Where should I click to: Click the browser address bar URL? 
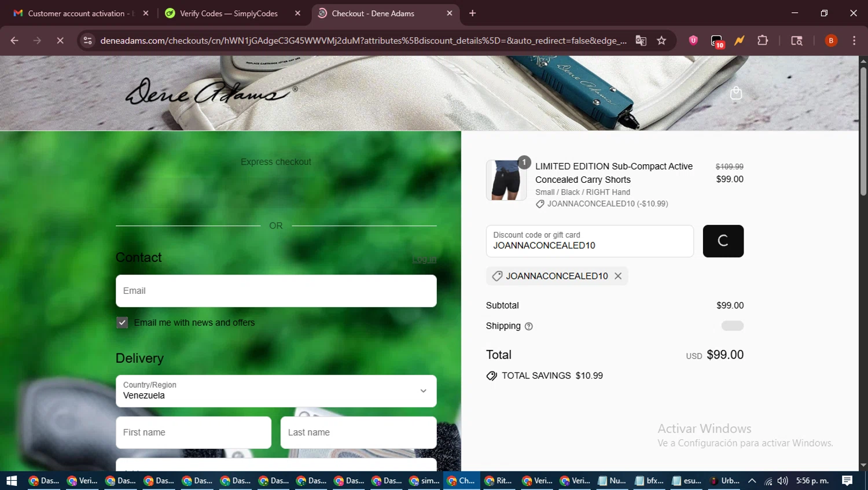coord(363,40)
